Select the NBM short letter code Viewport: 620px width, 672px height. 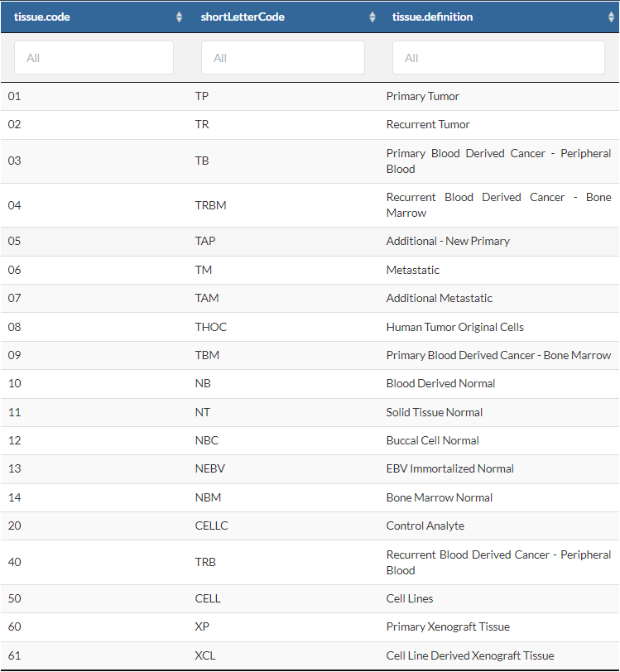pos(208,498)
